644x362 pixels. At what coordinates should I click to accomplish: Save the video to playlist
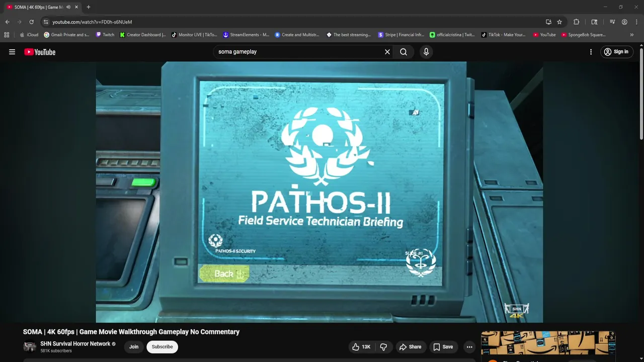[443, 347]
